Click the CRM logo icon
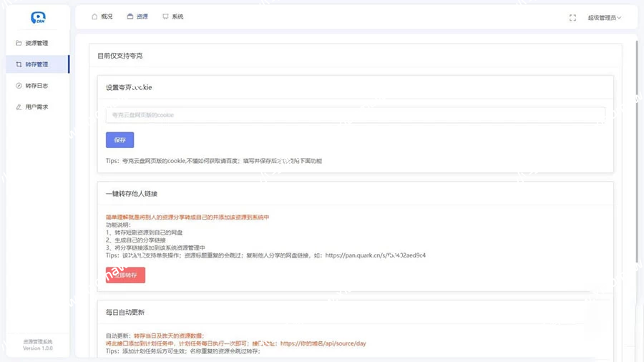This screenshot has width=644, height=362. [38, 17]
